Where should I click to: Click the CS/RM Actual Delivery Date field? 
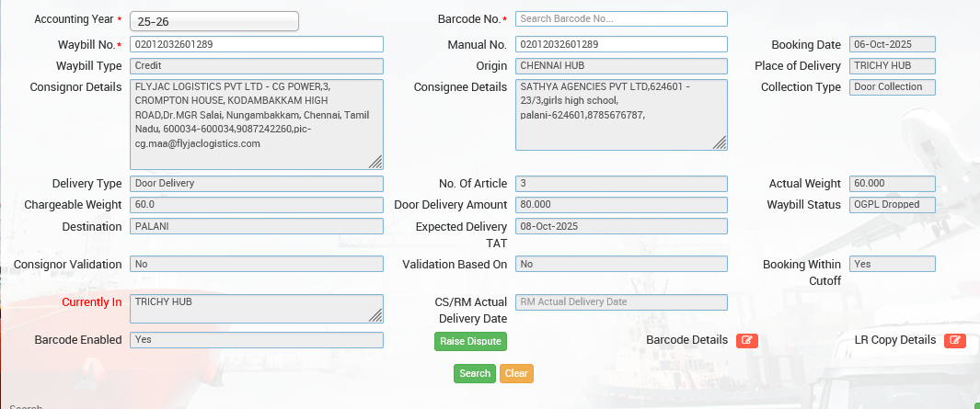pyautogui.click(x=621, y=302)
